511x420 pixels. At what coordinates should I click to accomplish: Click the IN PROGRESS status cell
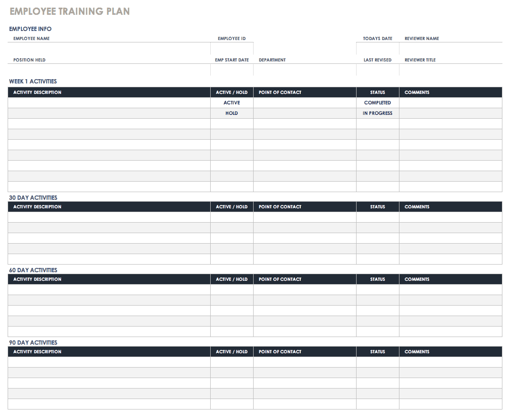(x=378, y=113)
